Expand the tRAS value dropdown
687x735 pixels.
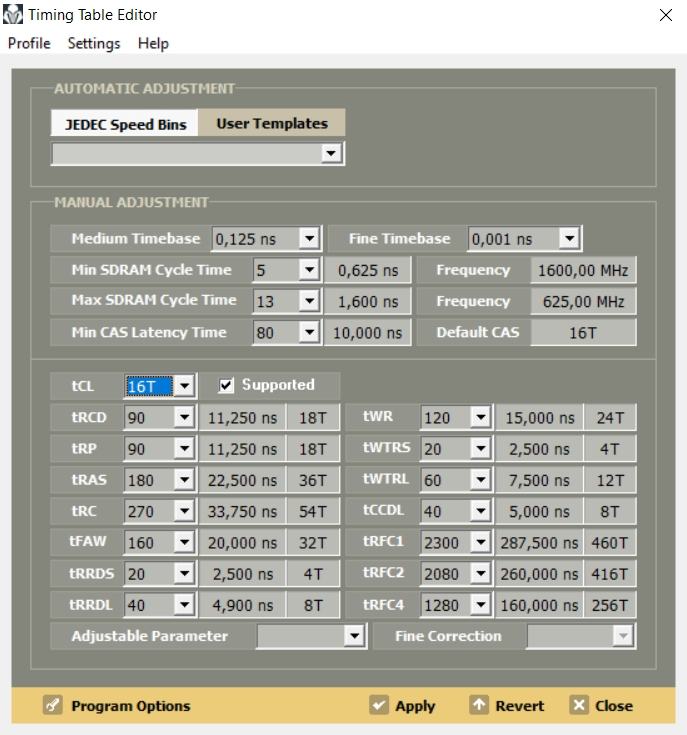185,480
